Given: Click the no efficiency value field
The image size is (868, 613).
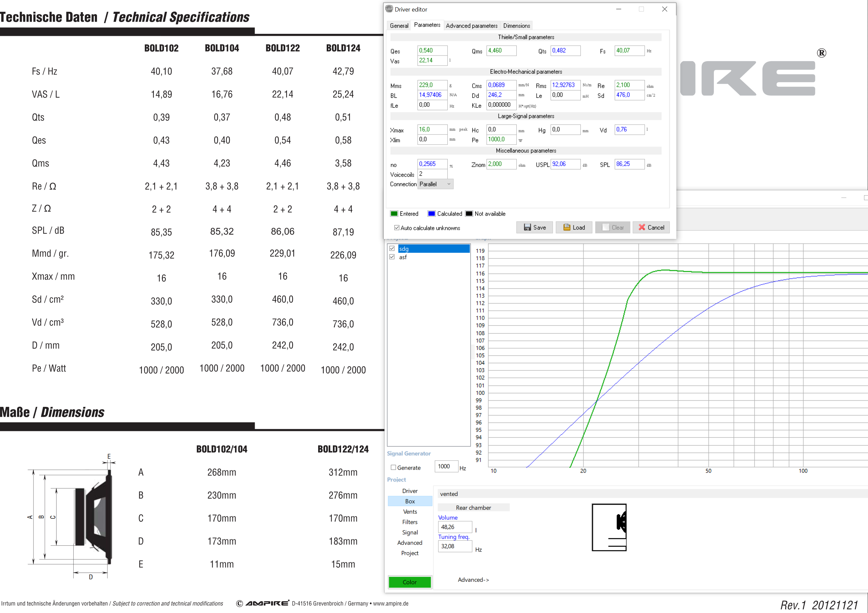Looking at the screenshot, I should [x=432, y=164].
